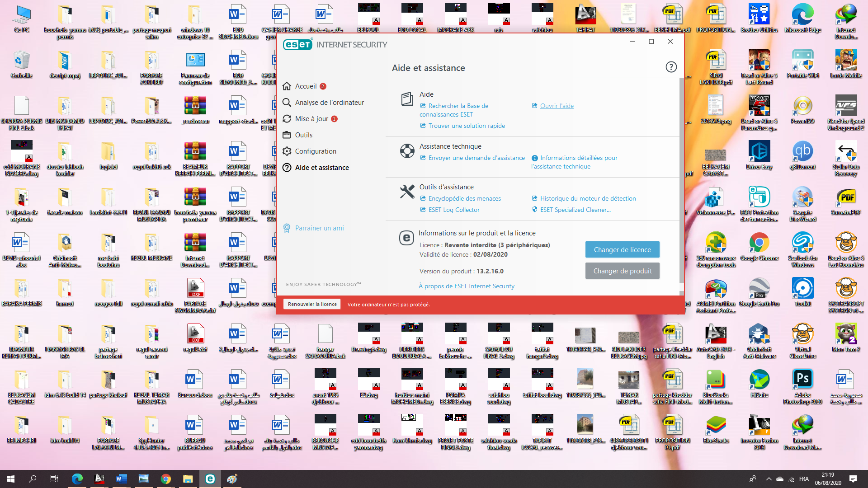Click the Changer de produit button
The width and height of the screenshot is (868, 488).
click(x=622, y=271)
